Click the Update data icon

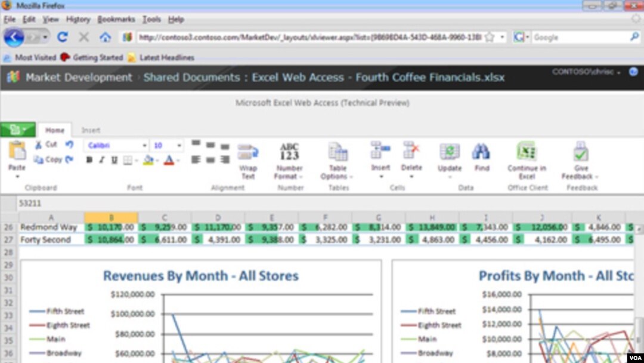[x=450, y=152]
